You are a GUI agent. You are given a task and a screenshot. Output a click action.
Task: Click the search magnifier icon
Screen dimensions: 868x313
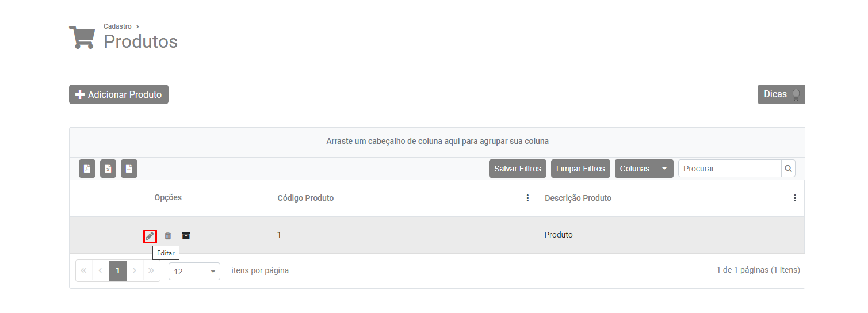pos(788,169)
